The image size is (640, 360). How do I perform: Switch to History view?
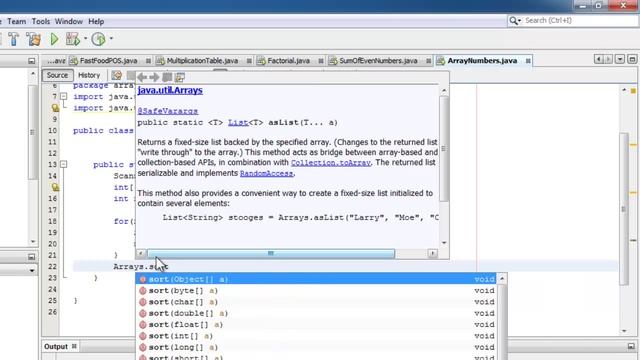[89, 75]
